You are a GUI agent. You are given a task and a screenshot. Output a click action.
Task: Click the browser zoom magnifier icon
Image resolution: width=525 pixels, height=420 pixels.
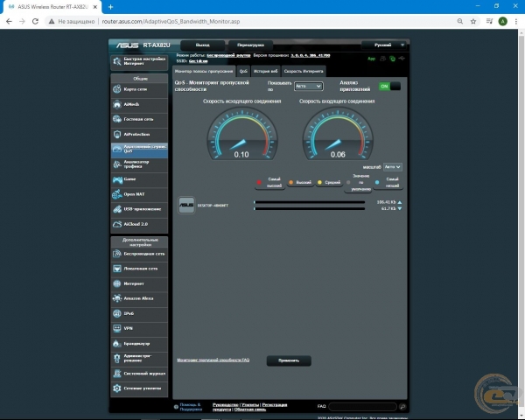click(x=460, y=21)
